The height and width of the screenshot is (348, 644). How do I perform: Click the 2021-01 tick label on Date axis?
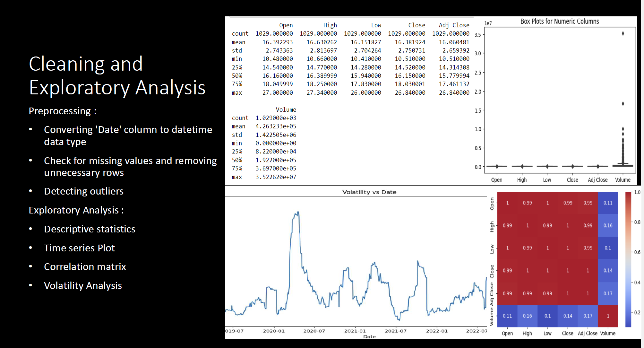coord(355,330)
